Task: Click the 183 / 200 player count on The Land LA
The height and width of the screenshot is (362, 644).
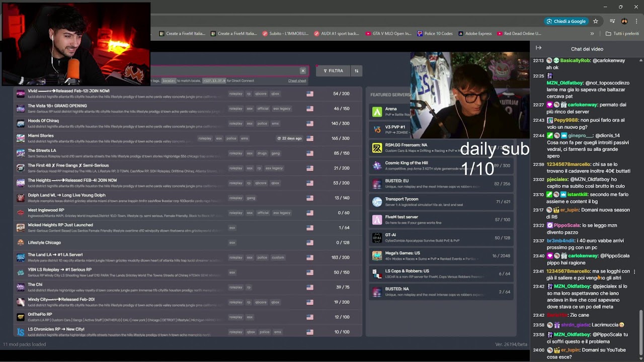Action: click(x=341, y=257)
